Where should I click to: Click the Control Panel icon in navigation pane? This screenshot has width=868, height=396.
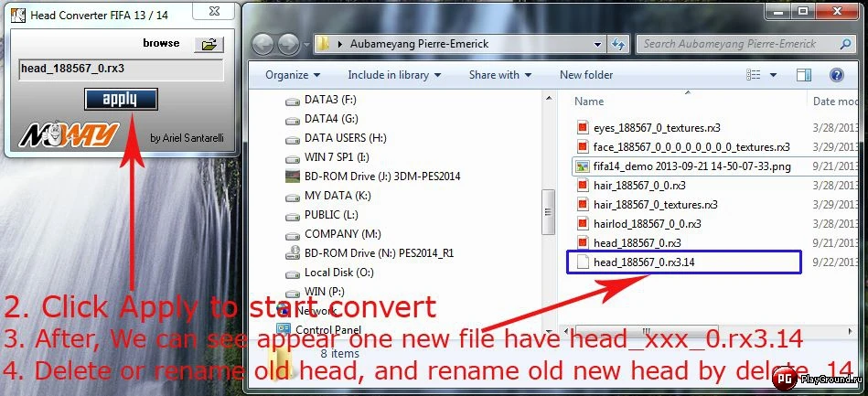coord(283,329)
